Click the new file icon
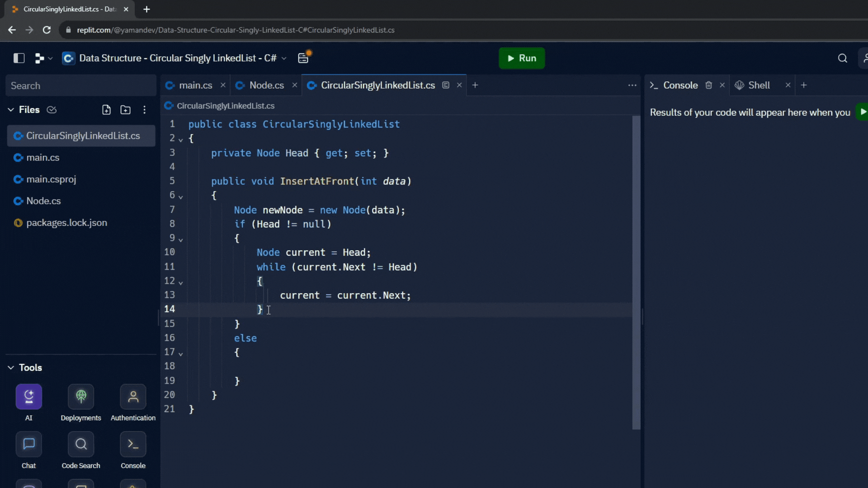 (x=106, y=110)
